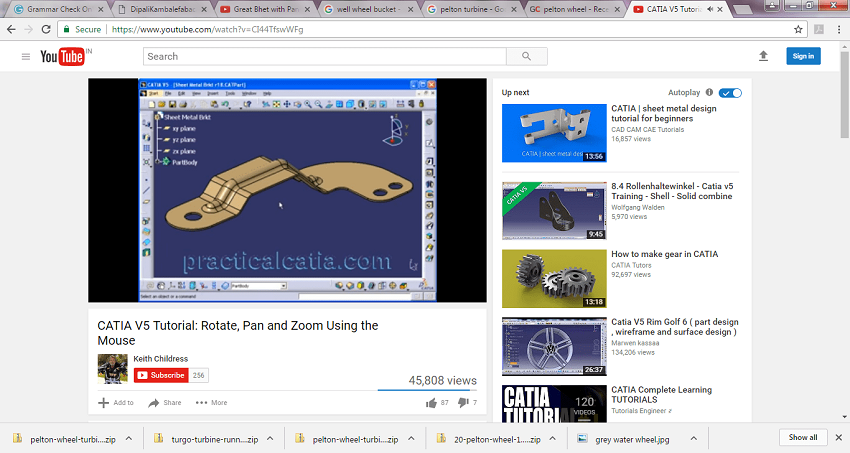Click the like/dislike ratio bar
850x453 pixels.
coord(427,390)
